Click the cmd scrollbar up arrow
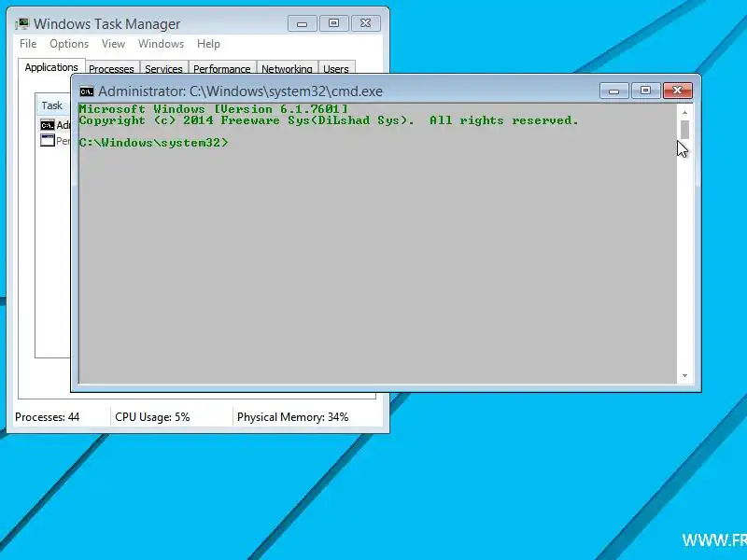Image resolution: width=747 pixels, height=560 pixels. 684,112
